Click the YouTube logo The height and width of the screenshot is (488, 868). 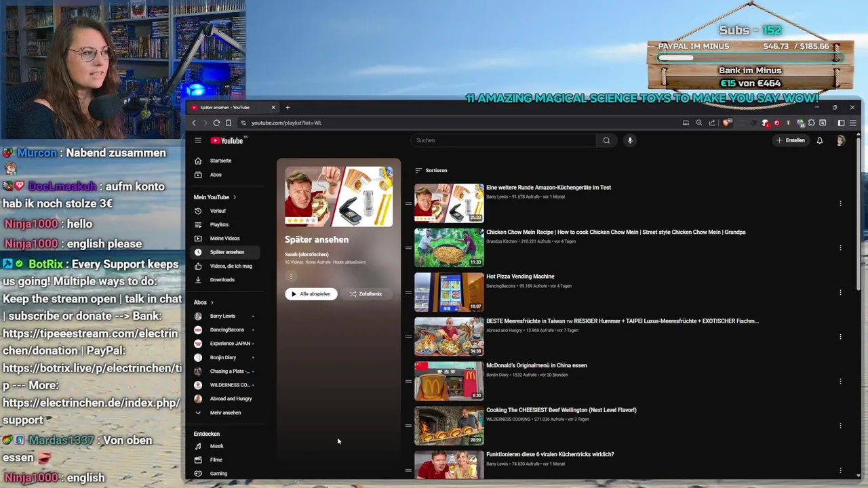pyautogui.click(x=227, y=140)
